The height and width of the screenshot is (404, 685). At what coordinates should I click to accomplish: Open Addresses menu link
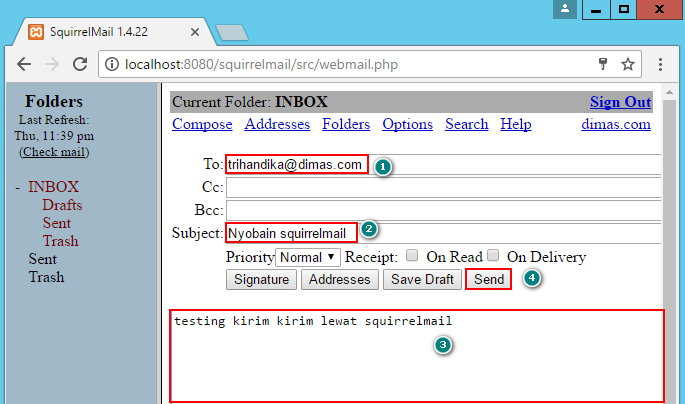[x=277, y=124]
